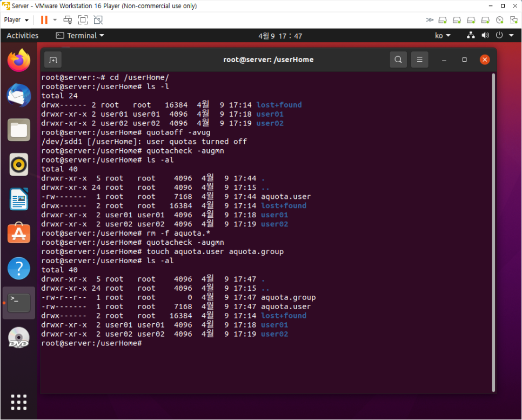Click "rm -f aquota.*" command text
This screenshot has height=420, width=522.
tap(178, 234)
